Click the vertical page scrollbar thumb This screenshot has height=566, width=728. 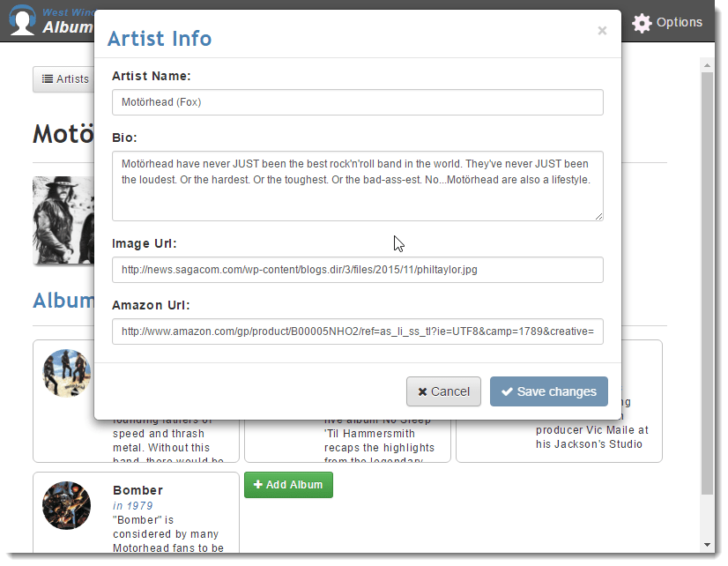pos(707,283)
